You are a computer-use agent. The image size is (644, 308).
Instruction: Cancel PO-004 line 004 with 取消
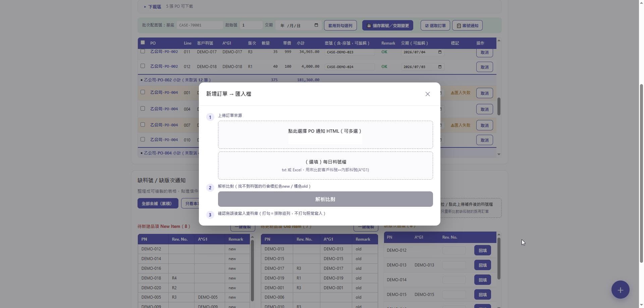pyautogui.click(x=484, y=109)
